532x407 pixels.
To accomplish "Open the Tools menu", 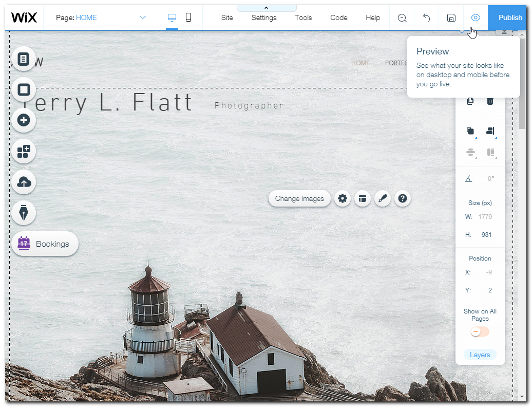I will coord(303,17).
